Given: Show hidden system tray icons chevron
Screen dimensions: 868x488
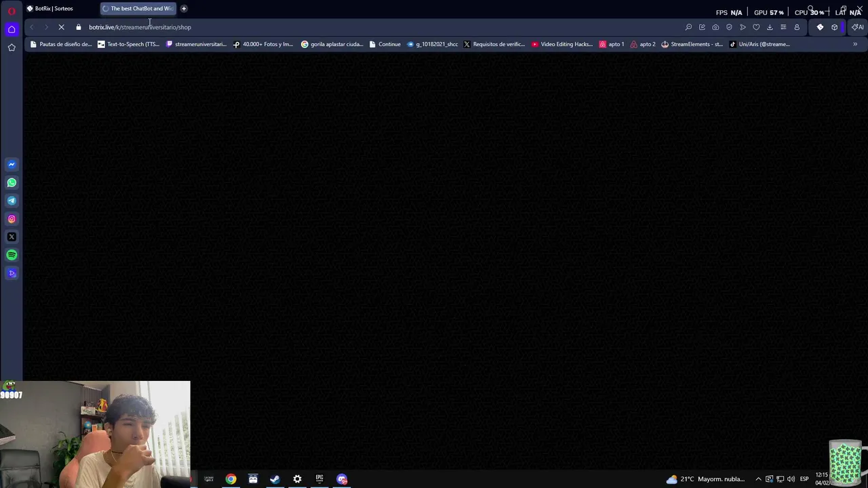Looking at the screenshot, I should 758,479.
